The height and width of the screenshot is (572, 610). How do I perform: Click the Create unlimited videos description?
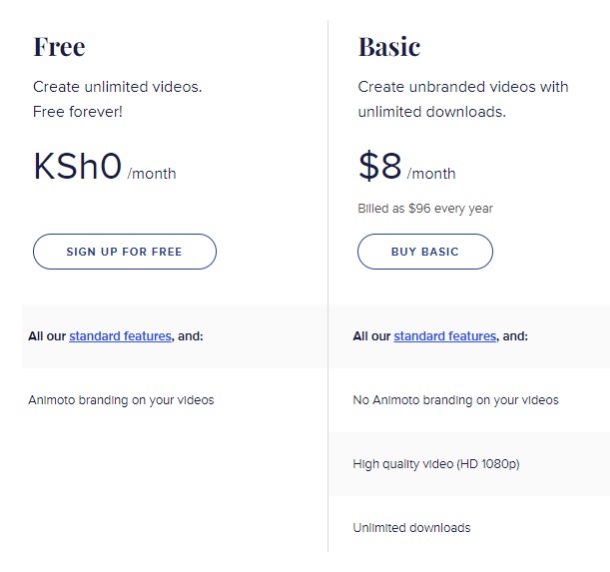(117, 87)
